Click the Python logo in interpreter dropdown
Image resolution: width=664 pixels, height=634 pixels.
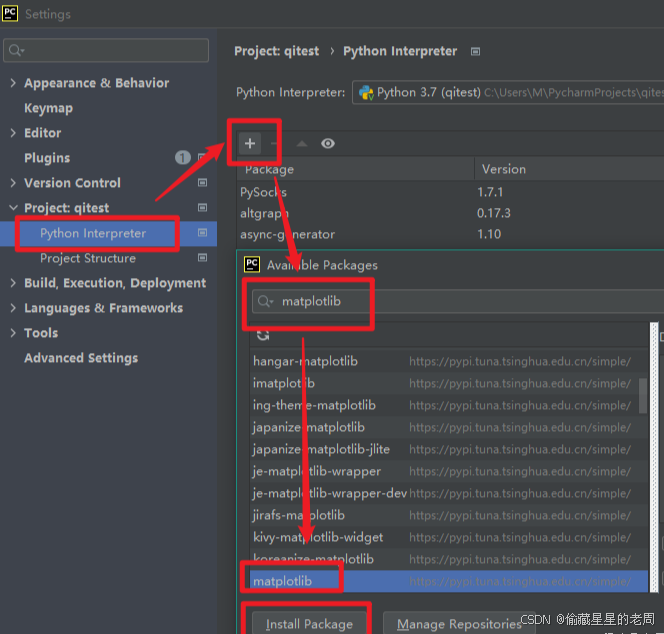coord(366,92)
